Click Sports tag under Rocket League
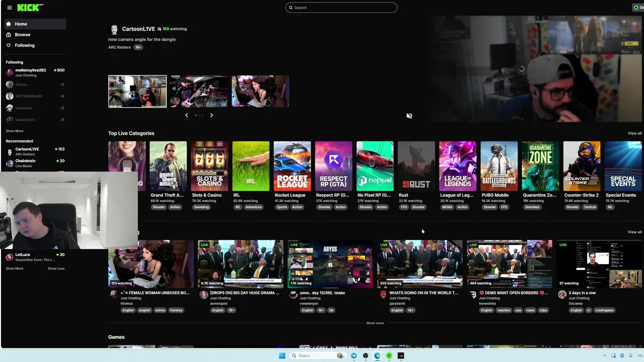 pos(282,207)
